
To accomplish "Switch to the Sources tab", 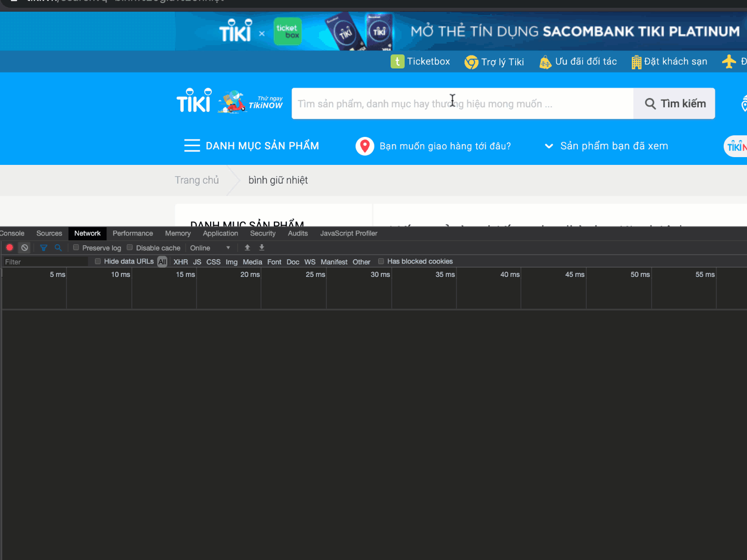I will click(x=49, y=233).
